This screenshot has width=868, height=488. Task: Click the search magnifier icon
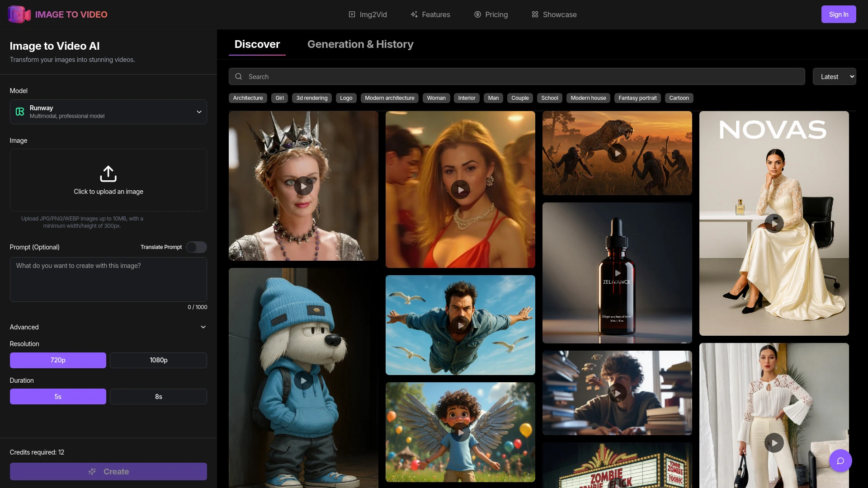(239, 77)
